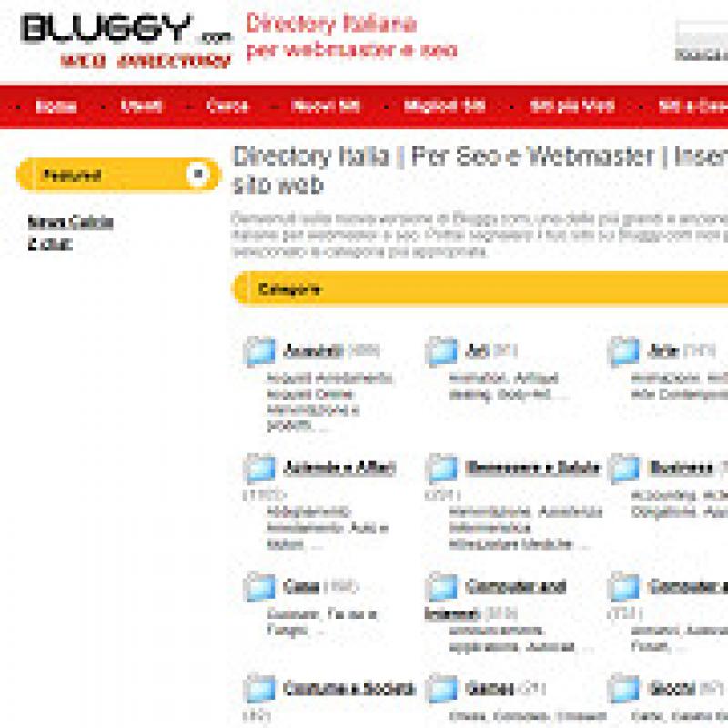The image size is (728, 728).
Task: Click the Benessere e Salute folder icon
Action: pos(442,469)
